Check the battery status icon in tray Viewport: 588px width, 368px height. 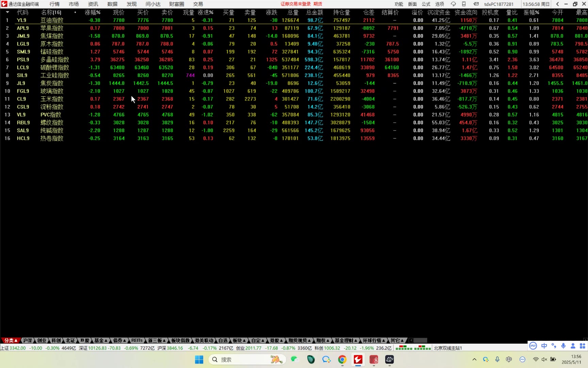point(553,359)
